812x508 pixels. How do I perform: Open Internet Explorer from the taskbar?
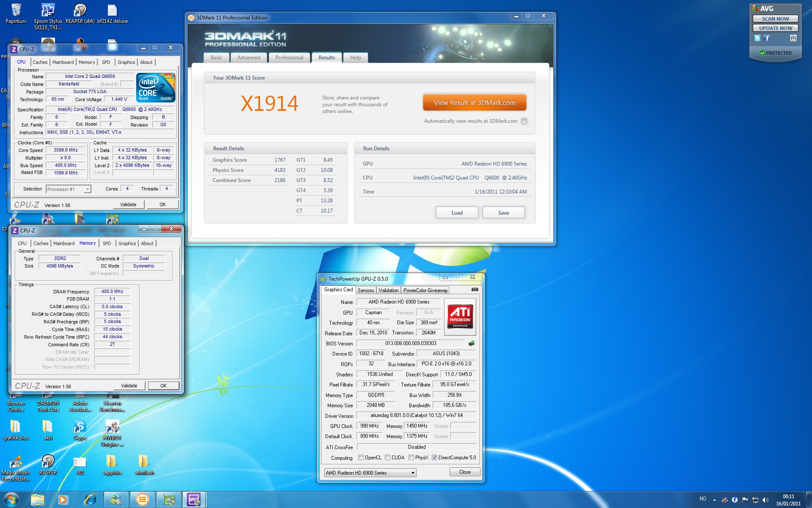tap(90, 500)
